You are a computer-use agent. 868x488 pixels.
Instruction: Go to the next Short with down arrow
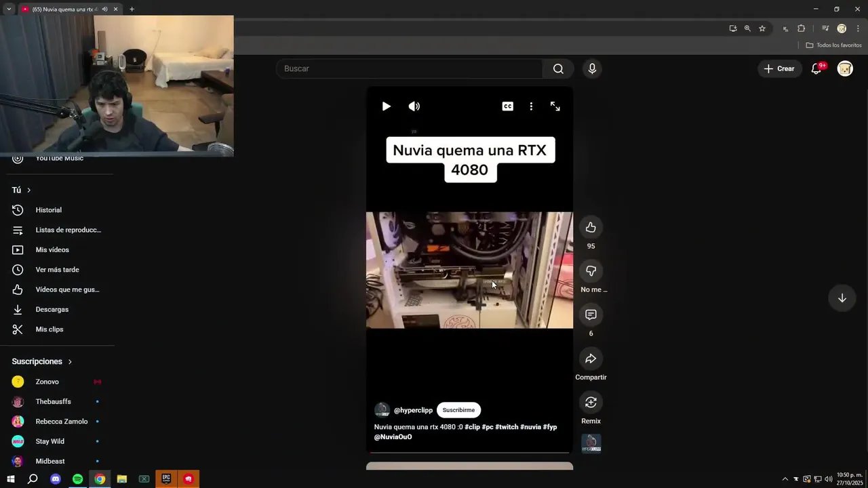tap(842, 298)
